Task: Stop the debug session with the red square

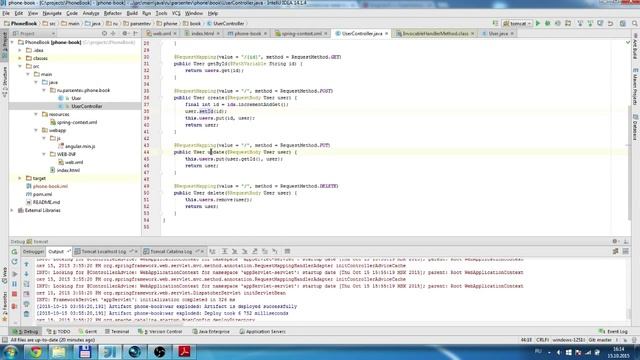Action: tap(14, 294)
